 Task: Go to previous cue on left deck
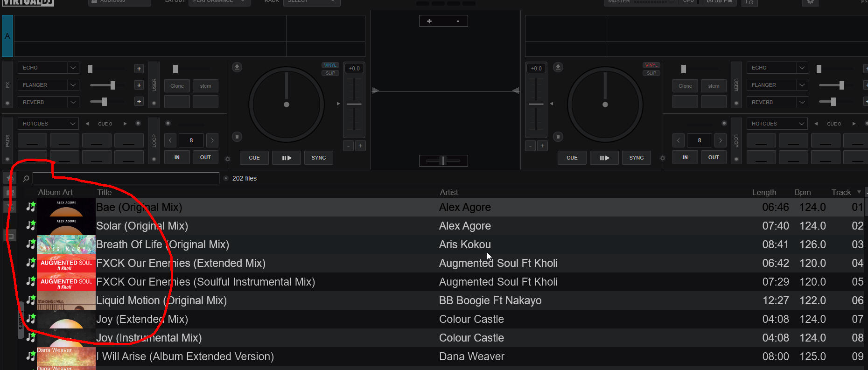point(87,124)
